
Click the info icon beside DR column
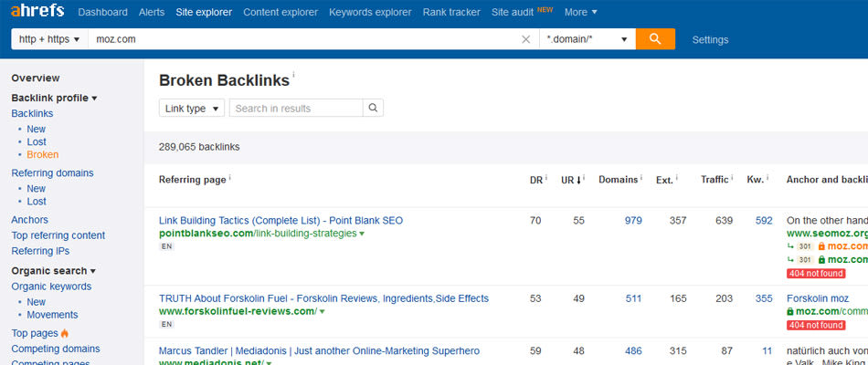(x=546, y=178)
